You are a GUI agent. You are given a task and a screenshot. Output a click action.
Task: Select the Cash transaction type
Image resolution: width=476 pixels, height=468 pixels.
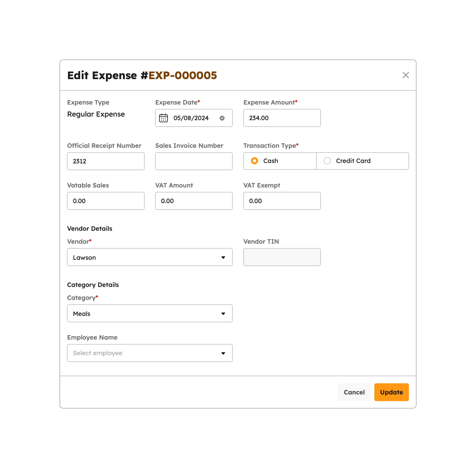click(x=280, y=161)
